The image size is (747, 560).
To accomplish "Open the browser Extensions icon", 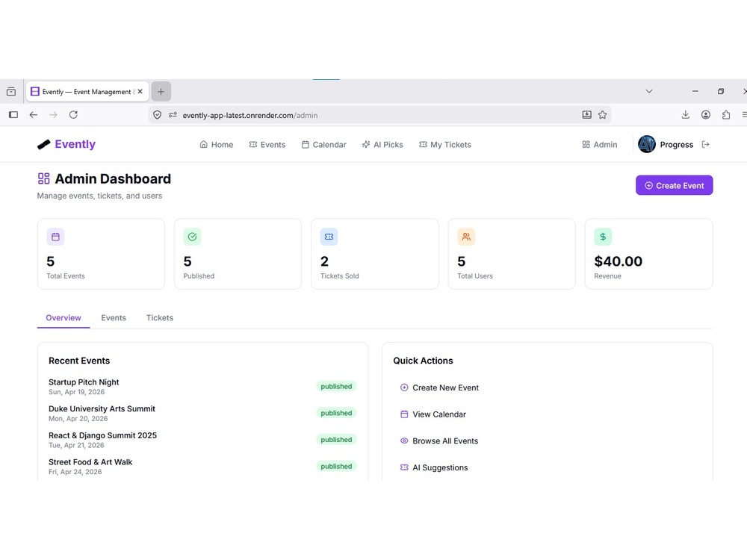I will click(x=726, y=115).
